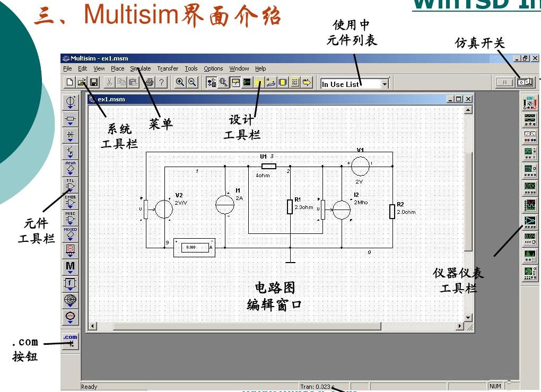Click the circuit window scroll-right arrow

pos(459,326)
